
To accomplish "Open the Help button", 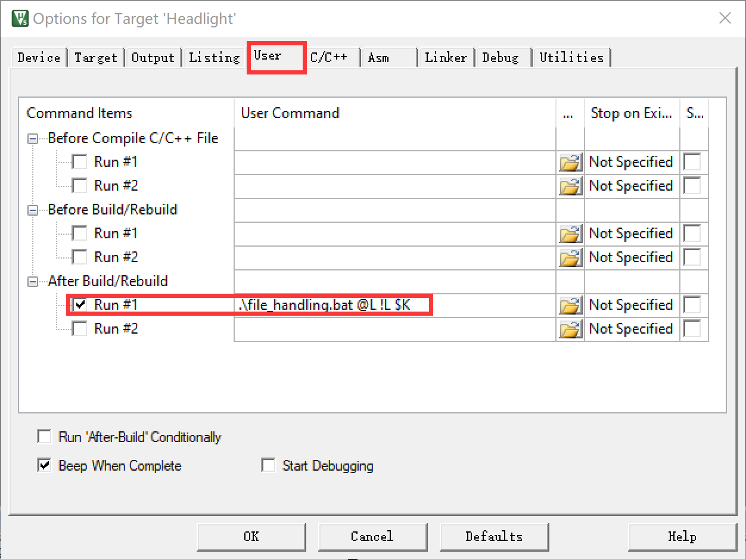I will tap(682, 536).
